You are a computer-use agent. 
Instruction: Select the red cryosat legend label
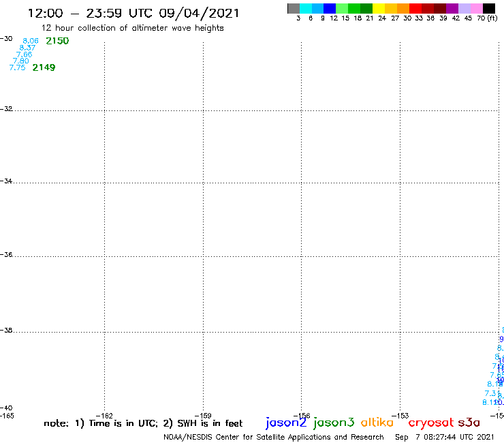[x=431, y=423]
